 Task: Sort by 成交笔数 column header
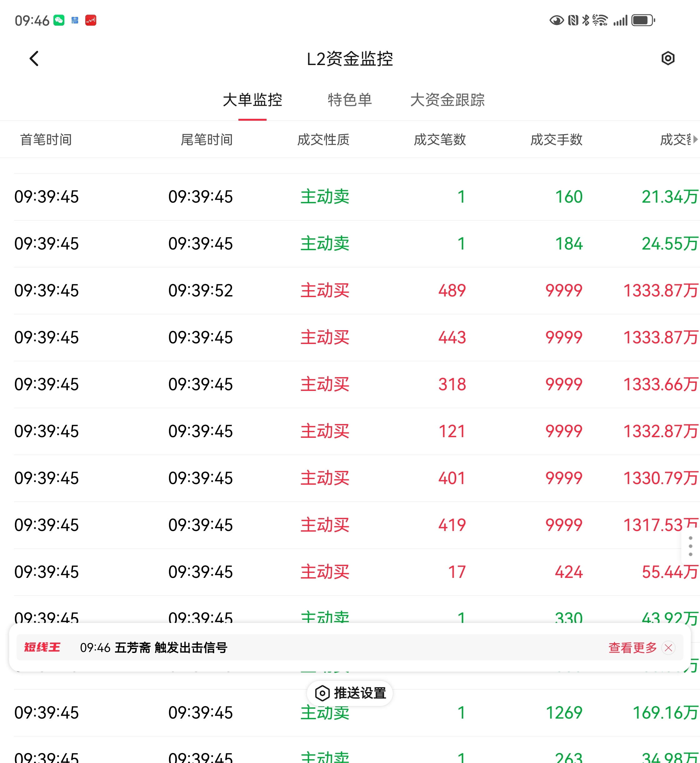(x=439, y=139)
